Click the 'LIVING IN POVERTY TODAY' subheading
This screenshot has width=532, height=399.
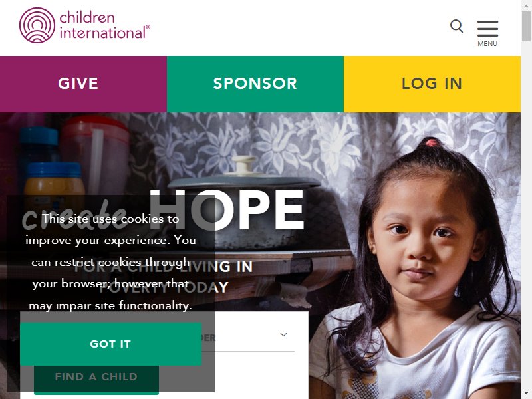point(164,277)
